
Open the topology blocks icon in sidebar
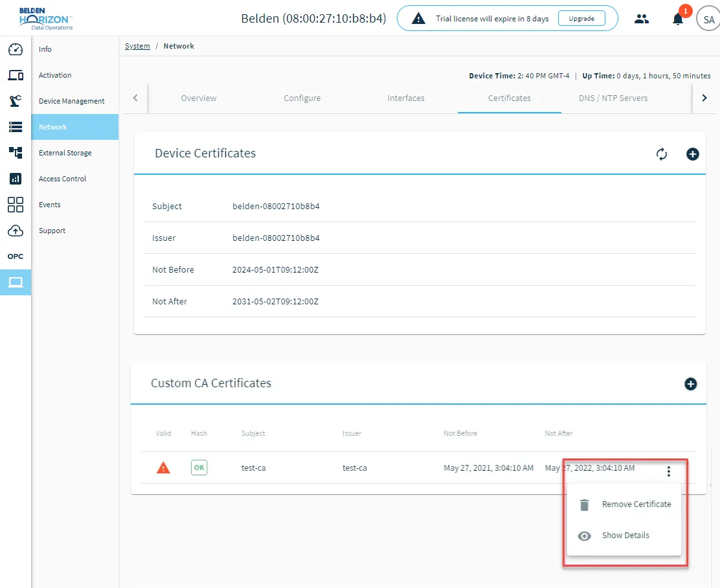pyautogui.click(x=16, y=153)
